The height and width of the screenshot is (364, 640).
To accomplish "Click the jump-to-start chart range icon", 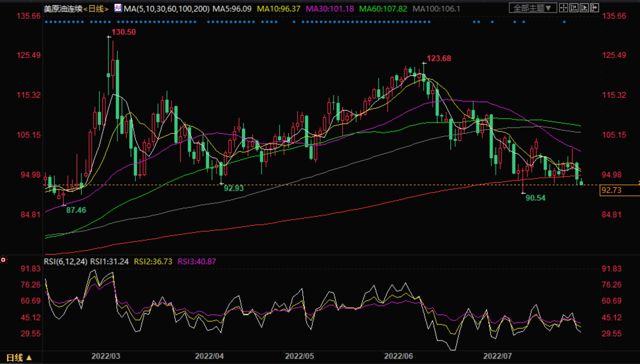I will tap(574, 8).
